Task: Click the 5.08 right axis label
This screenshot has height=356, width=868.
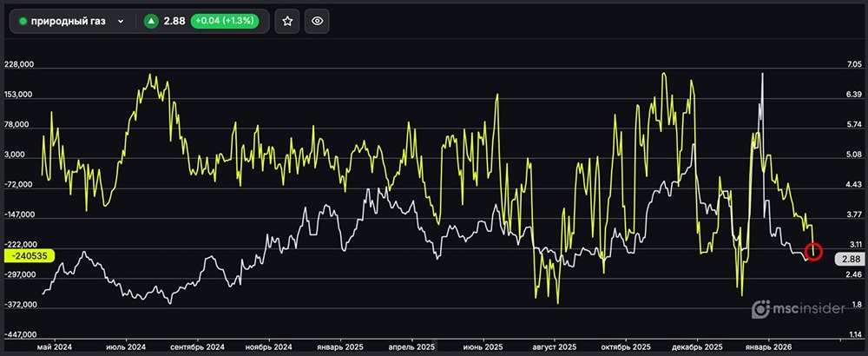Action: tap(854, 155)
